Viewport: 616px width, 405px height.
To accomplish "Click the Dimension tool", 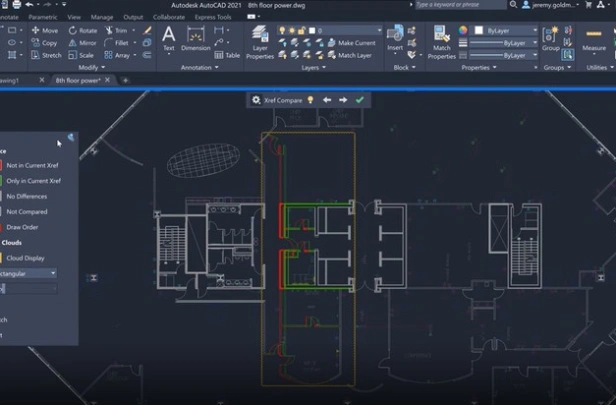I will click(195, 38).
